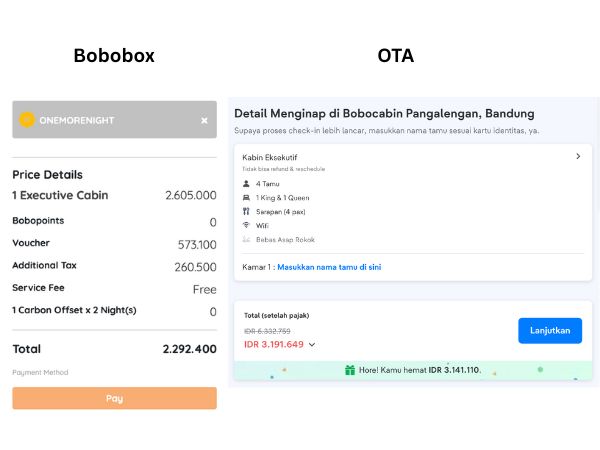Image resolution: width=600 pixels, height=450 pixels.
Task: Select the Kabin Eksekutif title
Action: coord(270,157)
